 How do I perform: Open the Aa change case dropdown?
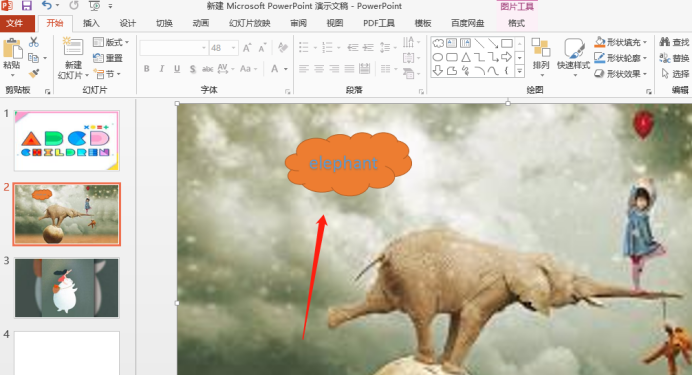248,69
